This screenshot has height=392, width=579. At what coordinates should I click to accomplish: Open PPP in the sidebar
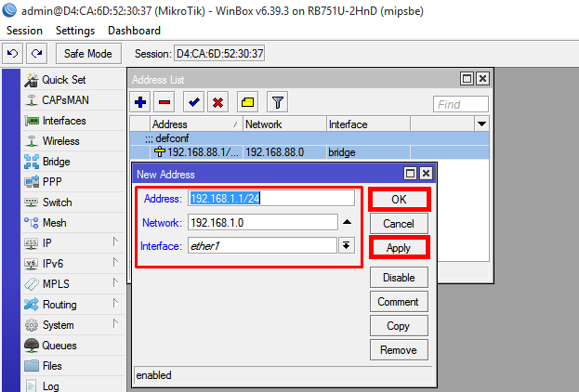[x=73, y=182]
